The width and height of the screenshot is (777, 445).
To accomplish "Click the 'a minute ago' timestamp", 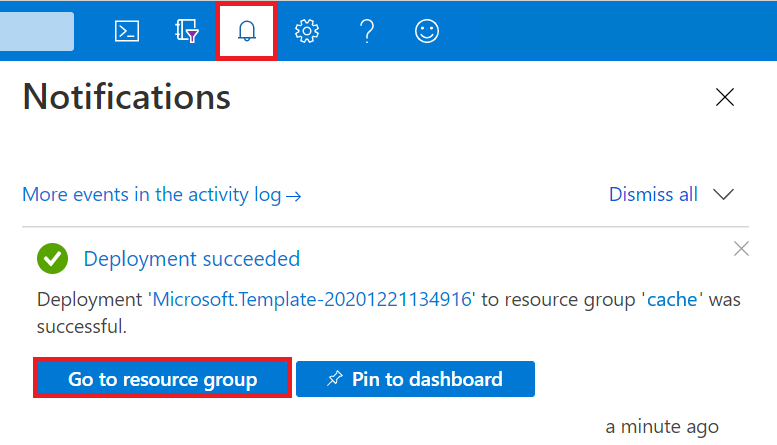I will click(662, 427).
